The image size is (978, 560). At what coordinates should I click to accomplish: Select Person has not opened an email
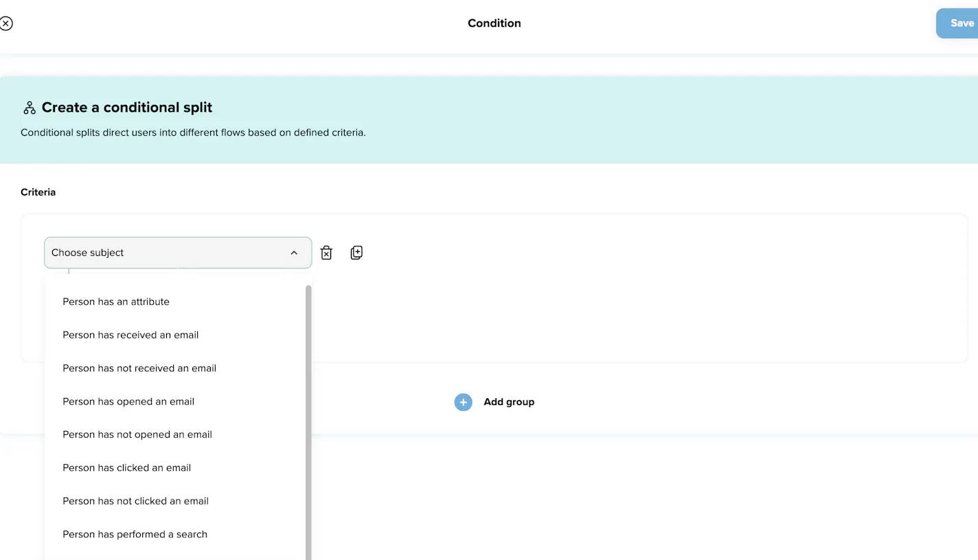tap(137, 434)
